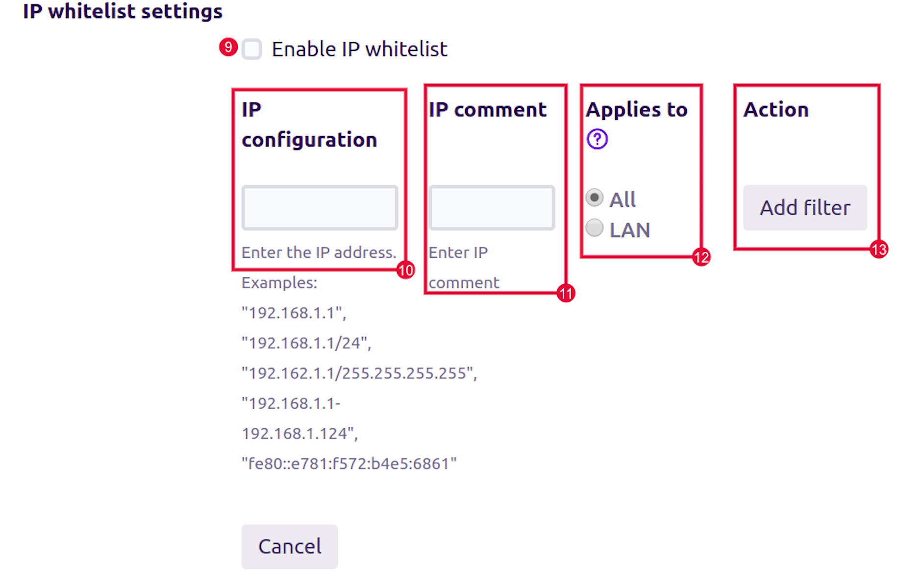Click the 192.168.1.1/24 example text
This screenshot has width=897, height=588.
tap(306, 343)
